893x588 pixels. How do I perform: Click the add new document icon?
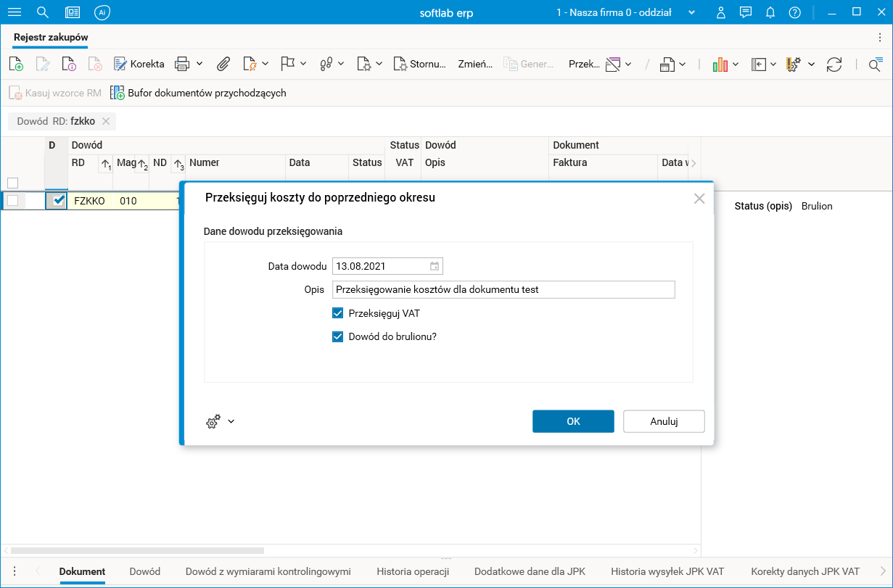click(16, 64)
